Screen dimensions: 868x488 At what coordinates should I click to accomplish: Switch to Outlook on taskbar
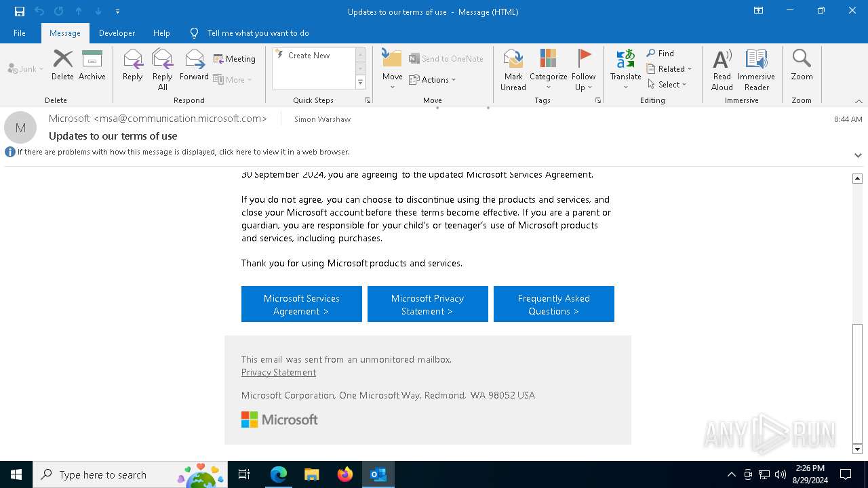pyautogui.click(x=378, y=474)
